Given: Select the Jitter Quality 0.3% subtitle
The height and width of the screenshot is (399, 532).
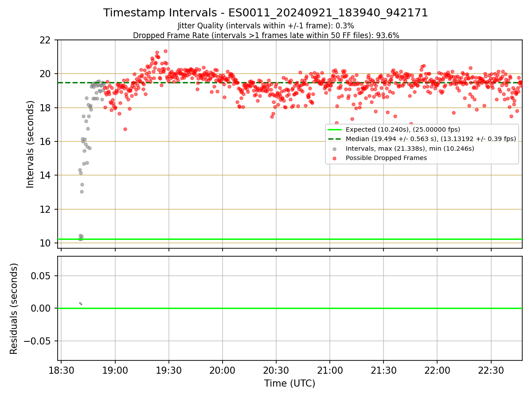Looking at the screenshot, I should click(266, 26).
